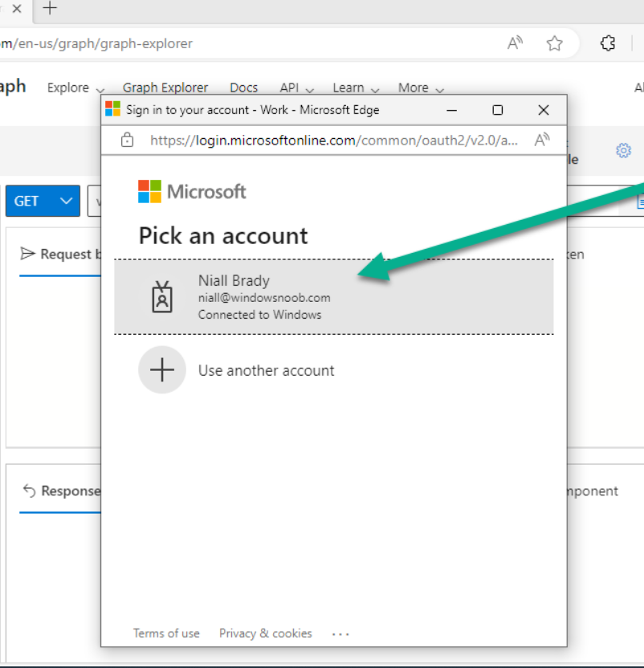The height and width of the screenshot is (668, 644).
Task: Click the Microsoft logo in sign-in dialog
Action: point(192,192)
